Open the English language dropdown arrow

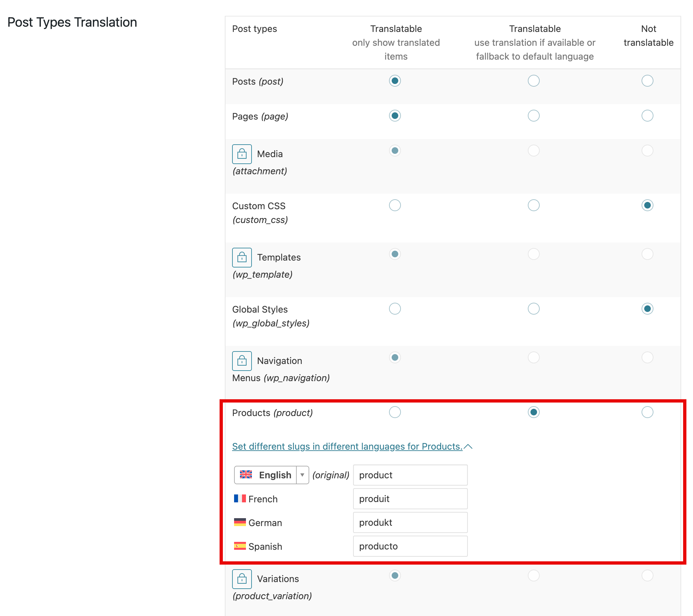[x=302, y=475]
